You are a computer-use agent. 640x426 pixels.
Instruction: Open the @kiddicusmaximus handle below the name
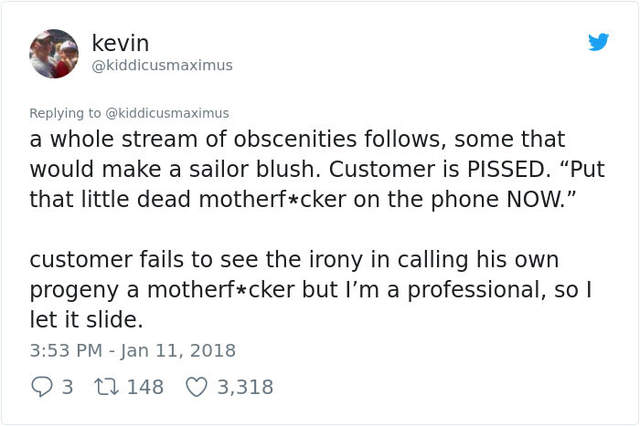[x=161, y=65]
